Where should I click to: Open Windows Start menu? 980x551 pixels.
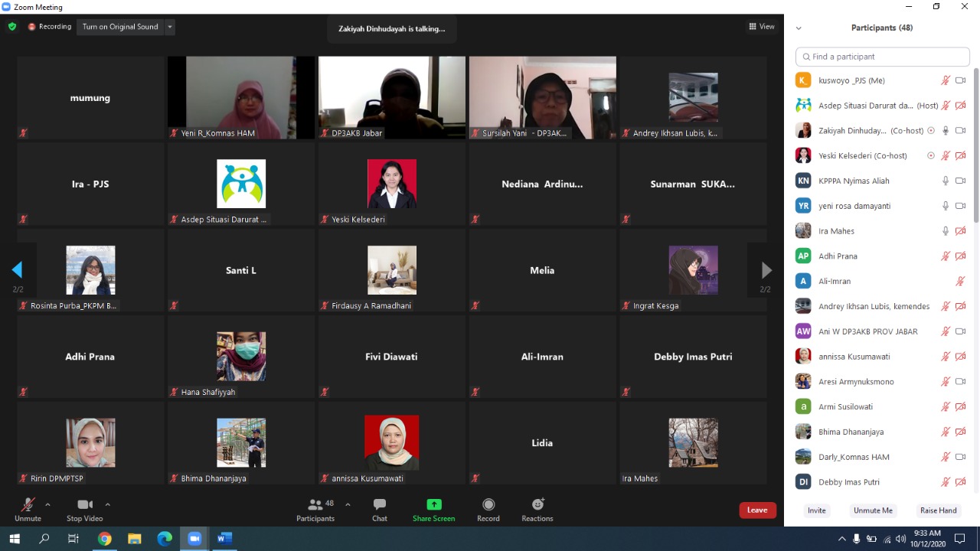click(x=14, y=539)
